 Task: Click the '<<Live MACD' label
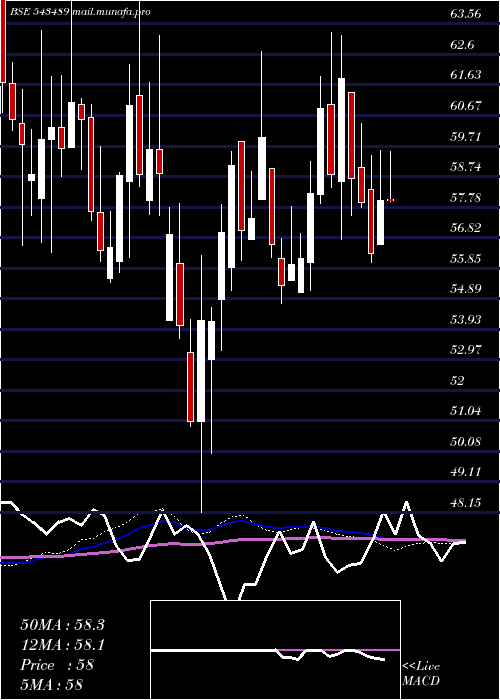(x=421, y=673)
